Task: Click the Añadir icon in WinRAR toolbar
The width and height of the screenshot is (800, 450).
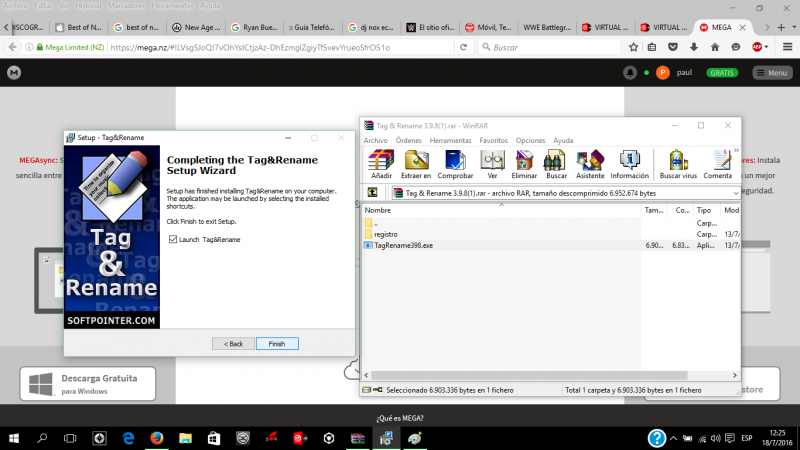Action: point(381,164)
